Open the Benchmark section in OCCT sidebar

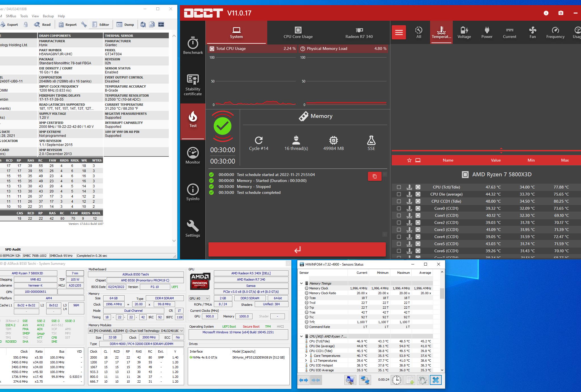(x=193, y=45)
